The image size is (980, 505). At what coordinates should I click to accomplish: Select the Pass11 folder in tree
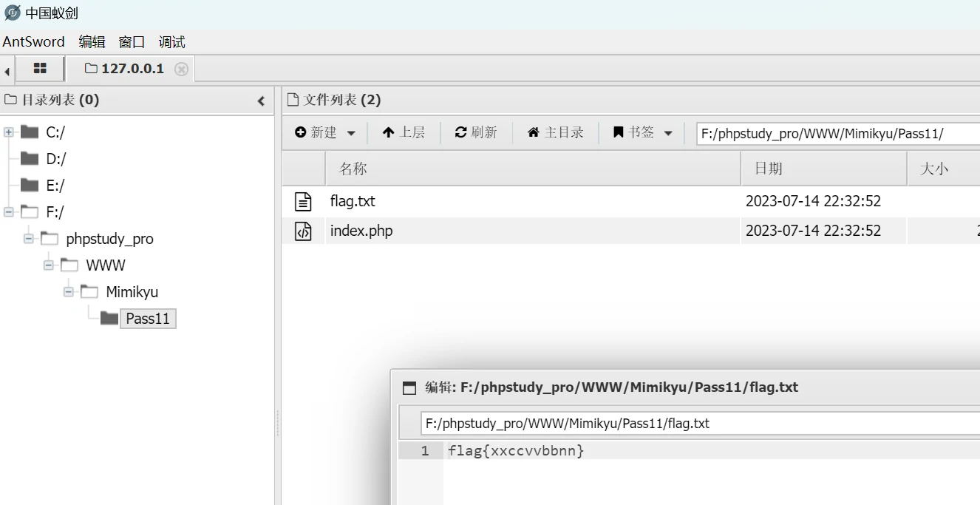pos(148,319)
